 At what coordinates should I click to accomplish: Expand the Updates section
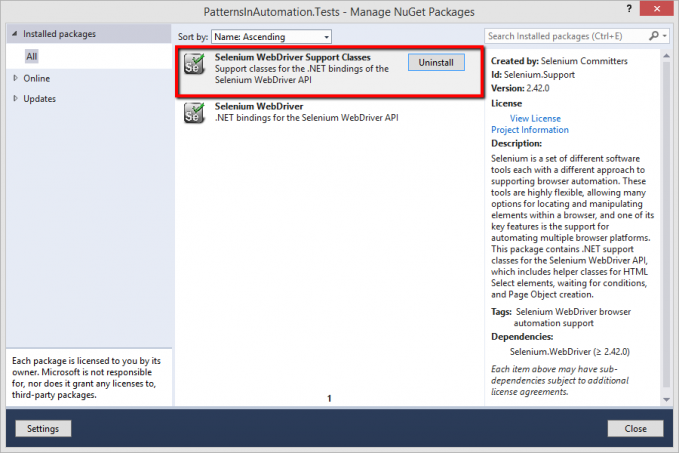(16, 98)
